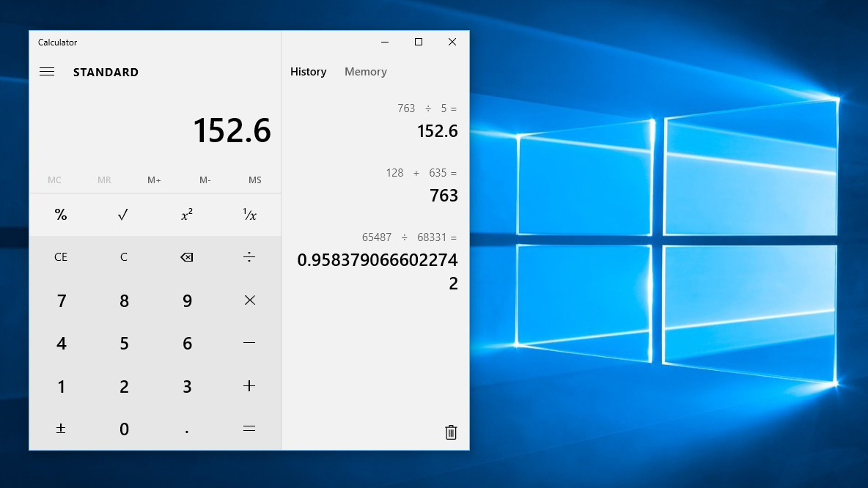Open the navigation hamburger menu
The width and height of the screenshot is (868, 488).
[47, 72]
